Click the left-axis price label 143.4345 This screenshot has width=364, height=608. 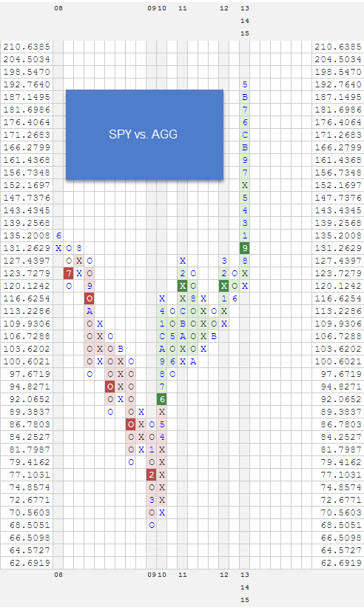click(x=27, y=210)
